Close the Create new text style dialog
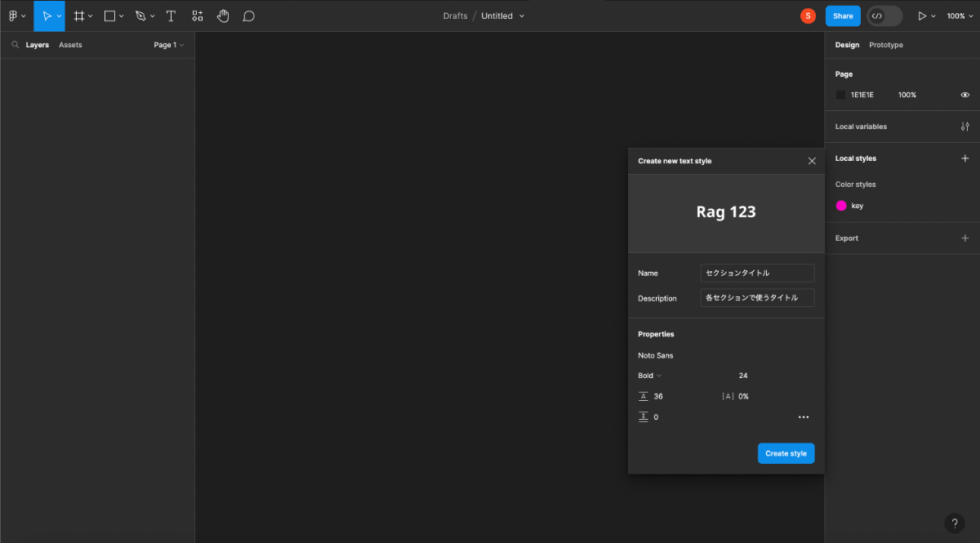The image size is (980, 543). pyautogui.click(x=812, y=161)
